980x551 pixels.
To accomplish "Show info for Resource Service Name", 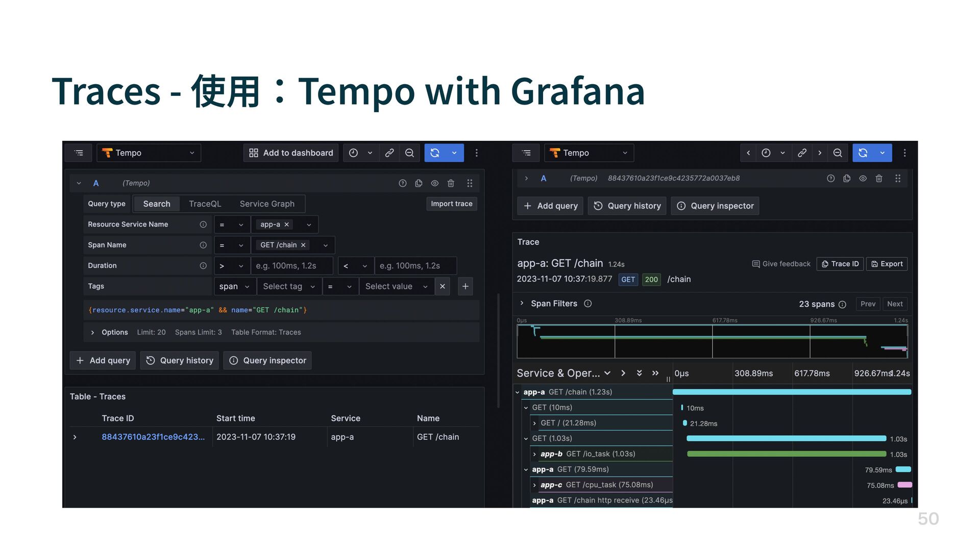I will point(203,224).
